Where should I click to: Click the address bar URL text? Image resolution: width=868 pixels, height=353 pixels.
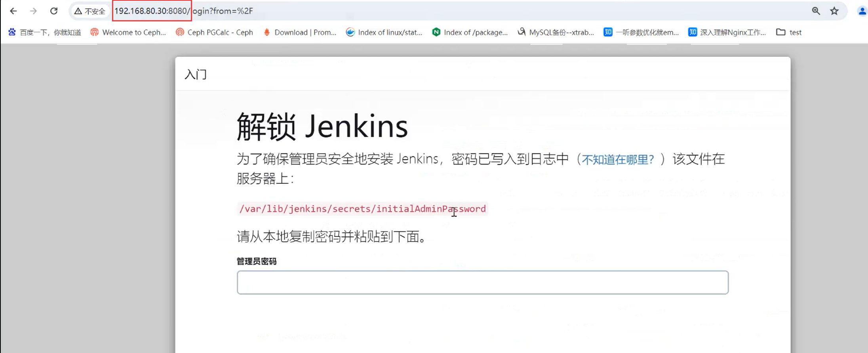[x=184, y=11]
